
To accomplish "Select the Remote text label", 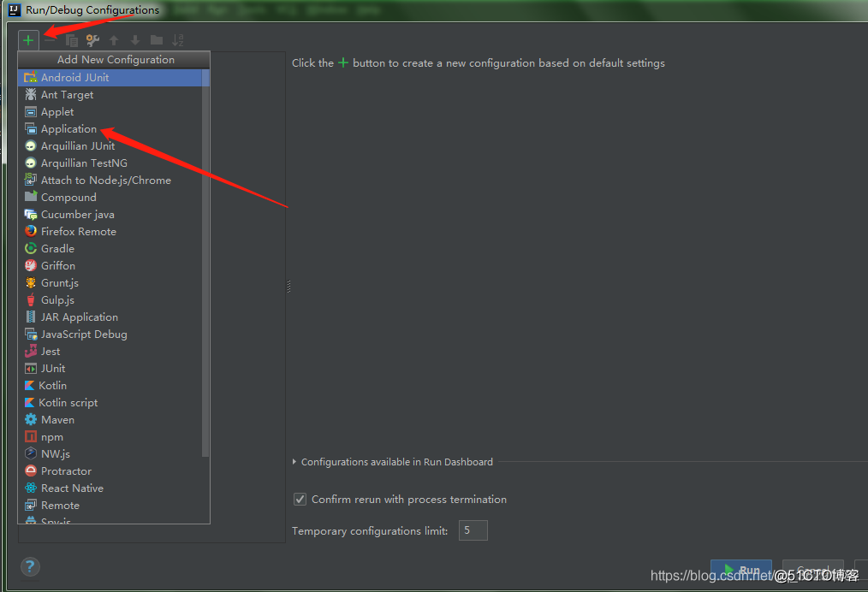I will tap(60, 505).
